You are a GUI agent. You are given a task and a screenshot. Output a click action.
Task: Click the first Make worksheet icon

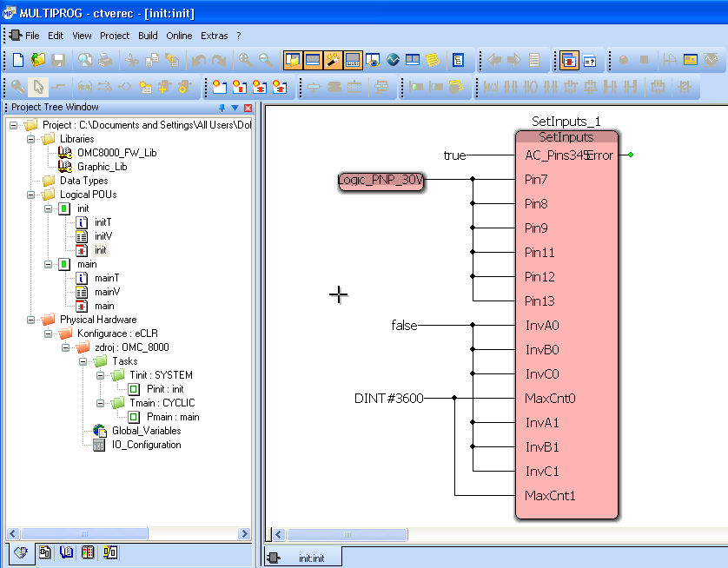pyautogui.click(x=219, y=87)
